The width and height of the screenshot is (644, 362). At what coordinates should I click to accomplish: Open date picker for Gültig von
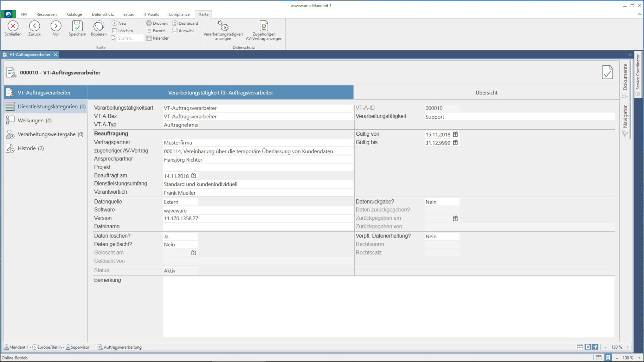coord(455,134)
